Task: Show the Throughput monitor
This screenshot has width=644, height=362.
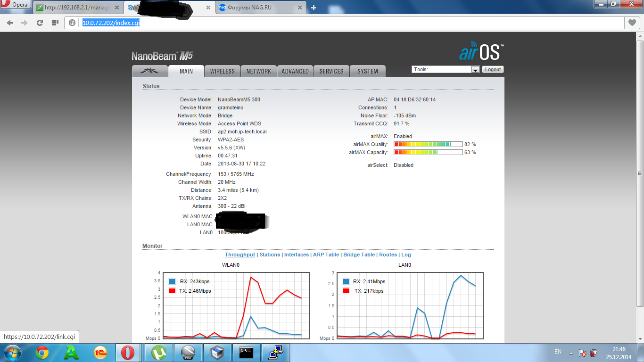Action: (x=240, y=255)
